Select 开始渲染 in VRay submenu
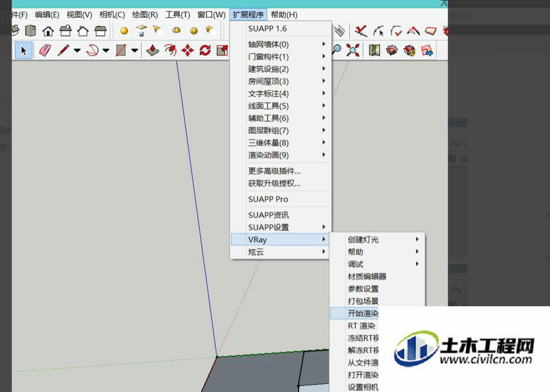Viewport: 550px width, 392px height. click(355, 313)
